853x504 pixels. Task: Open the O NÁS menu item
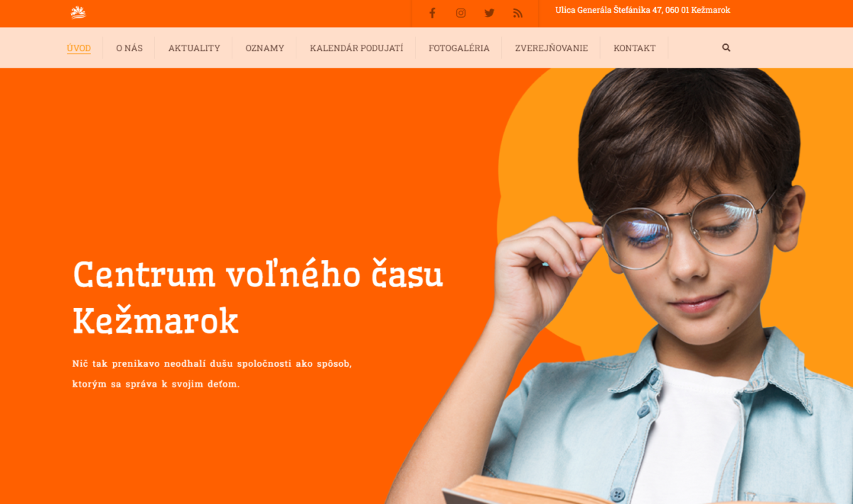pos(129,48)
